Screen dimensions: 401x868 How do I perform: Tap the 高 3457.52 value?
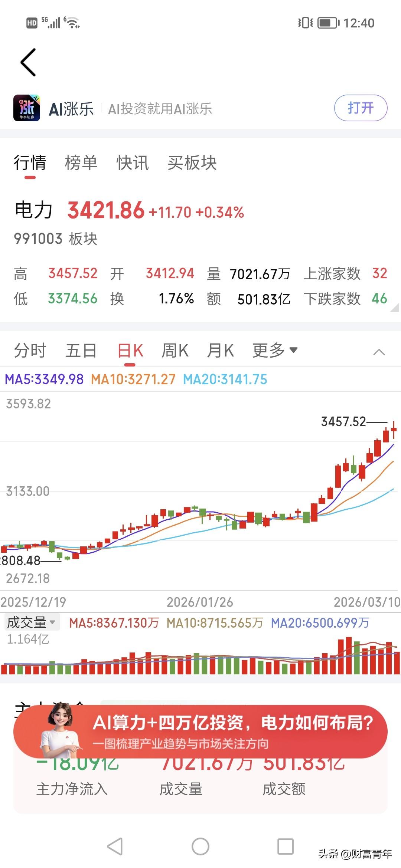[x=73, y=273]
